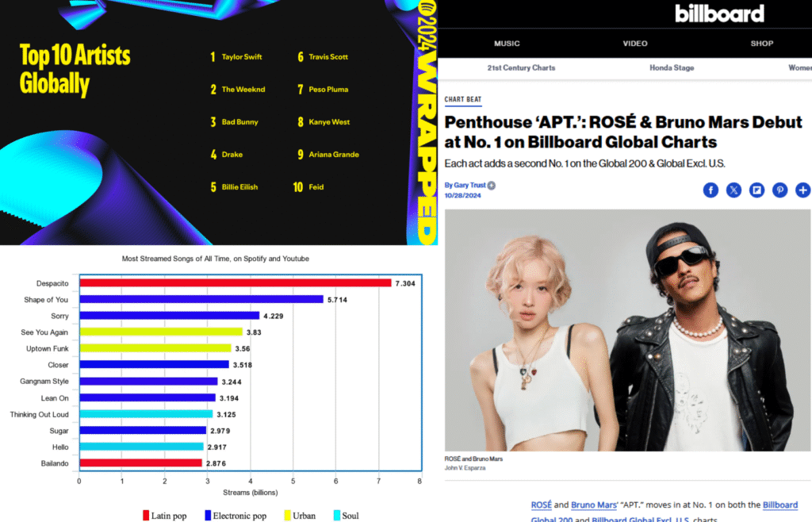This screenshot has height=522, width=812.
Task: Click the photo credit John V. Esparza
Action: [x=465, y=468]
